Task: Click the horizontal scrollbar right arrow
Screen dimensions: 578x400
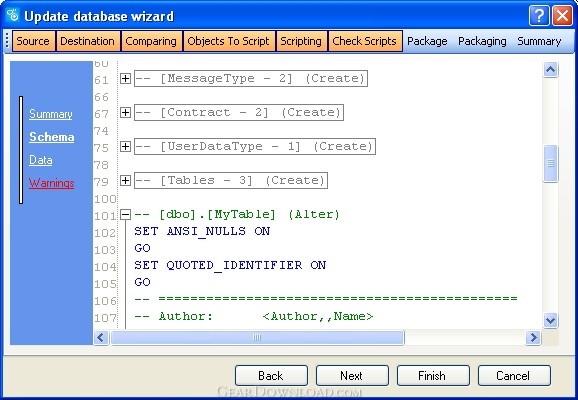Action: [533, 337]
